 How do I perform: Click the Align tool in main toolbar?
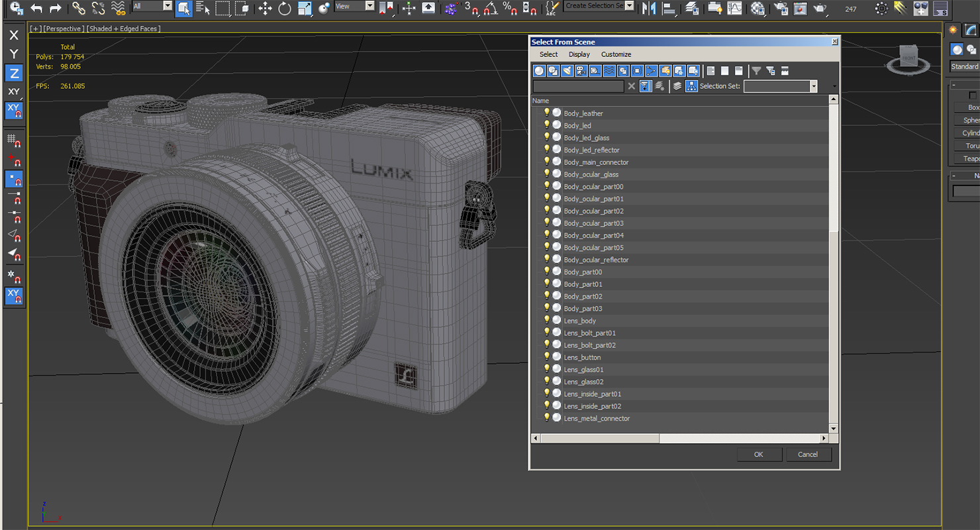coord(669,8)
